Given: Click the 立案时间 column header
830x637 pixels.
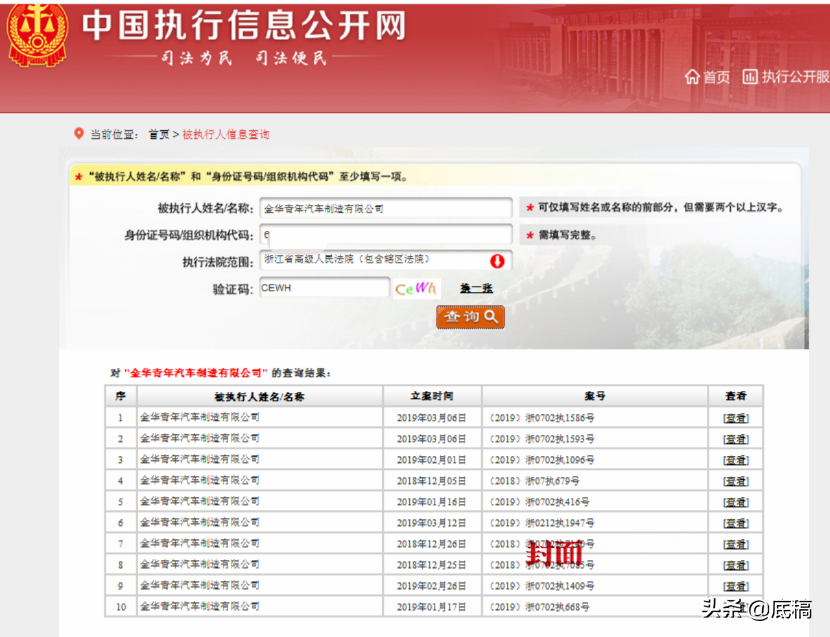Looking at the screenshot, I should 431,396.
